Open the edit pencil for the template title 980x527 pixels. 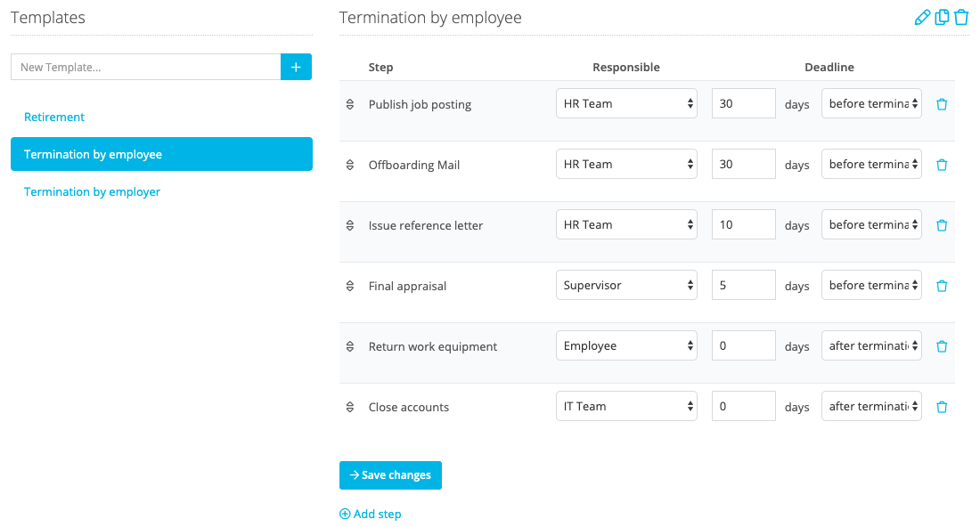pyautogui.click(x=923, y=16)
